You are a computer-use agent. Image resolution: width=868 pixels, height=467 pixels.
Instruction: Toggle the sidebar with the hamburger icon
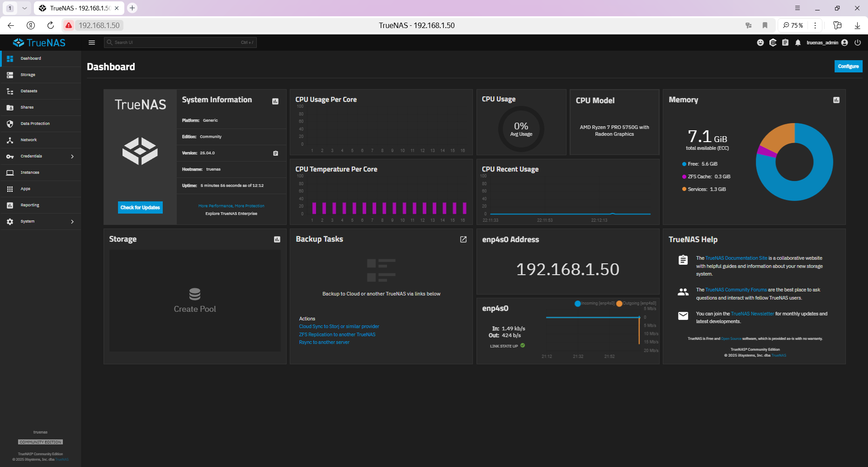coord(92,43)
